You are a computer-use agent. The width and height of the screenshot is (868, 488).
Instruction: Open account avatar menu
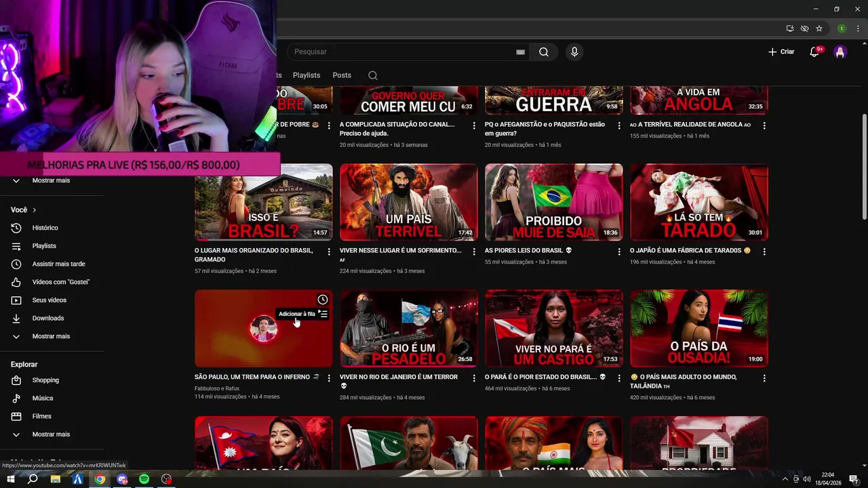(840, 52)
